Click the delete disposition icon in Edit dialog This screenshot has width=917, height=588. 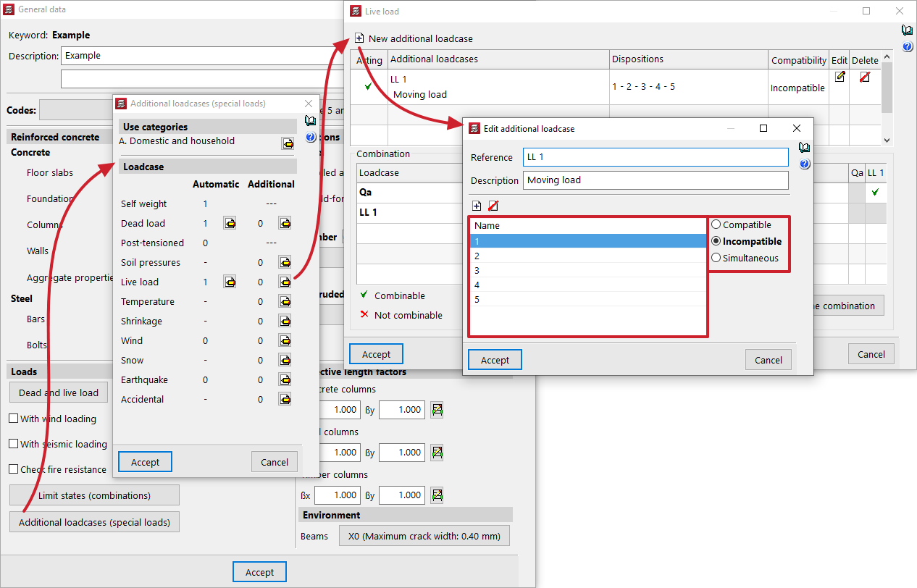[x=493, y=206]
